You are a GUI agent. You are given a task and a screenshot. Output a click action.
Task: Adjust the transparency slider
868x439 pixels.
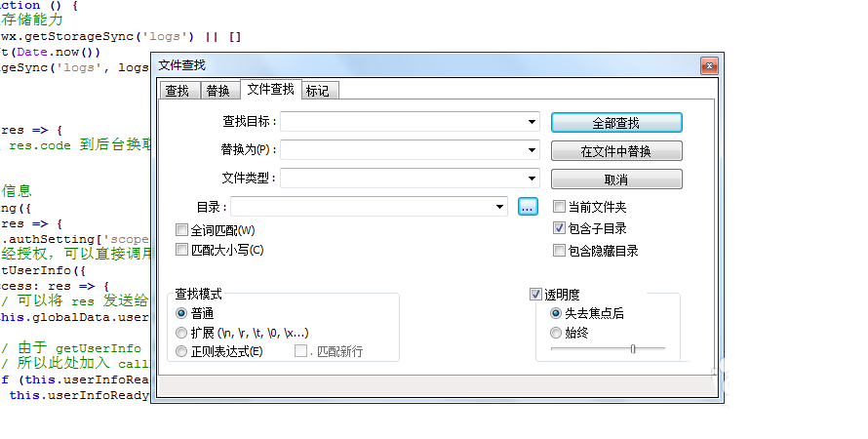(633, 348)
